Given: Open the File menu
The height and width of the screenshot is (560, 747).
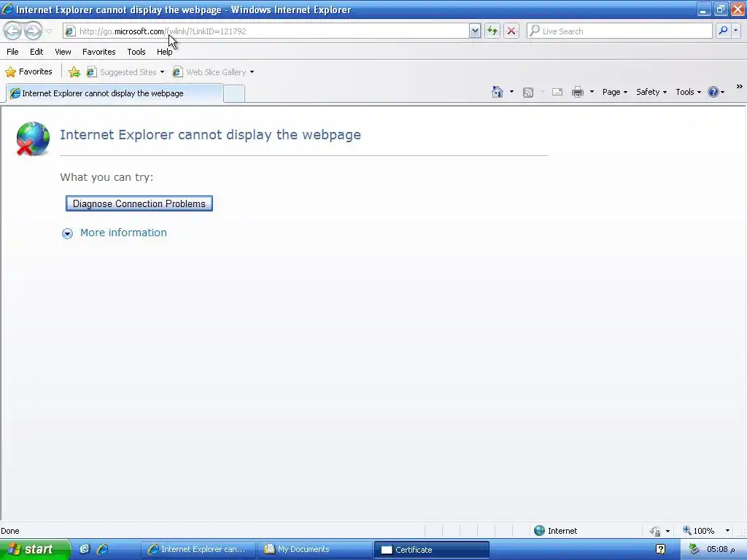Looking at the screenshot, I should 12,52.
